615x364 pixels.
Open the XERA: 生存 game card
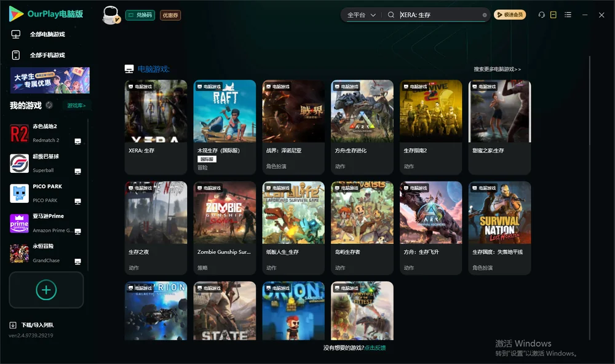click(x=156, y=127)
